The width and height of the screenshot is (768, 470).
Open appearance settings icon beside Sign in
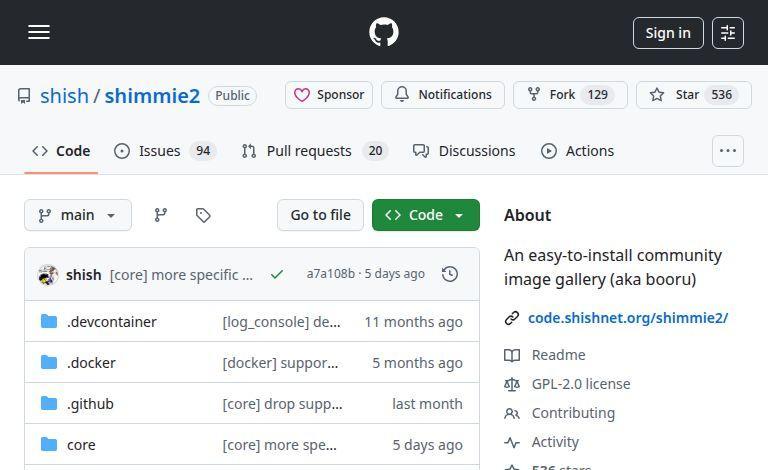[728, 33]
